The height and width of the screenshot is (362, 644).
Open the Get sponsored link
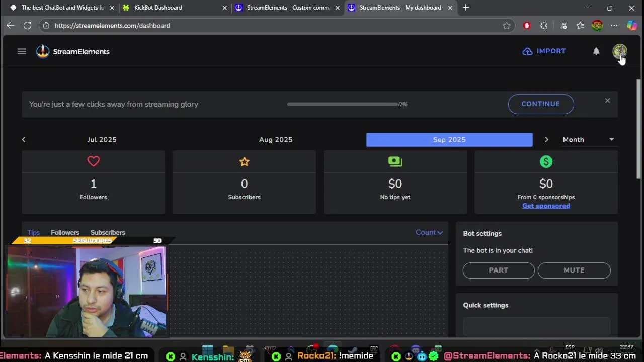tap(546, 206)
